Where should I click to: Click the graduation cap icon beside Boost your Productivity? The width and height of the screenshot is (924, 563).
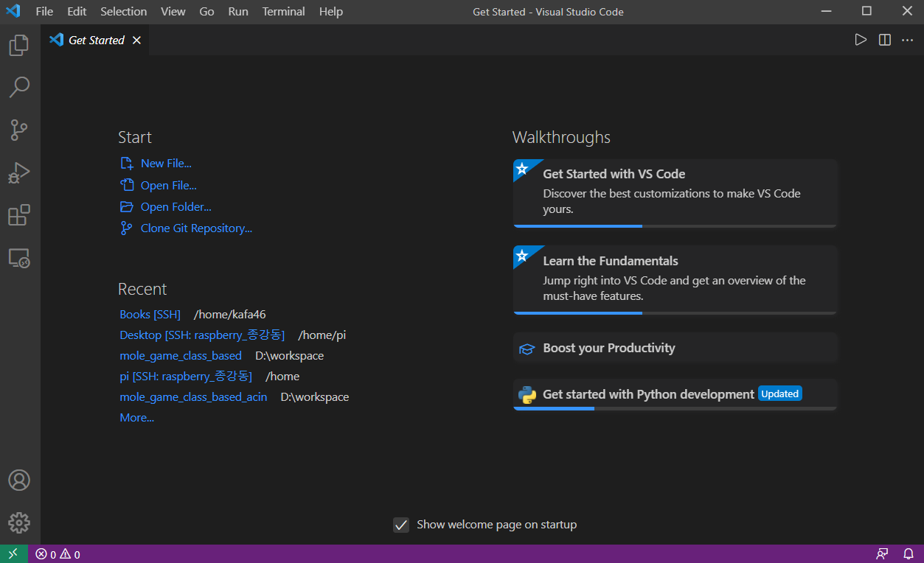pyautogui.click(x=527, y=349)
